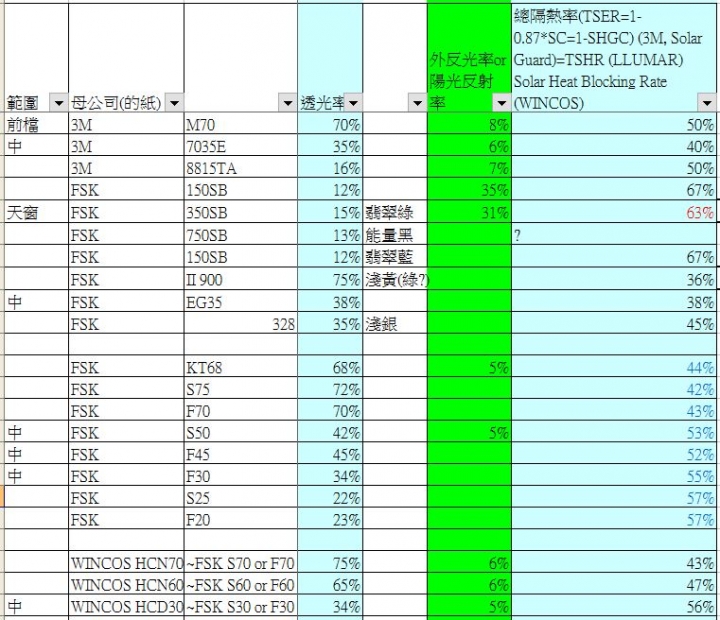Select the 35% reflectivity cell
Viewport: 720px width, 620px height.
click(469, 189)
